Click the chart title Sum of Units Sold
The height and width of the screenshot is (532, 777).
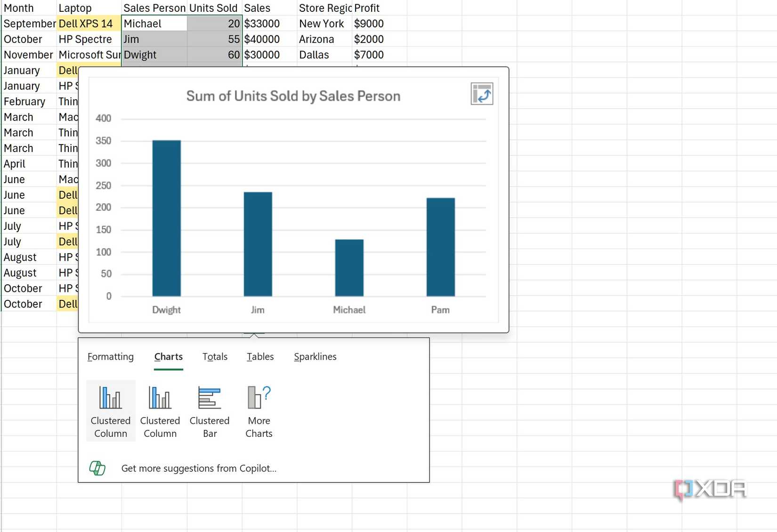pyautogui.click(x=292, y=96)
